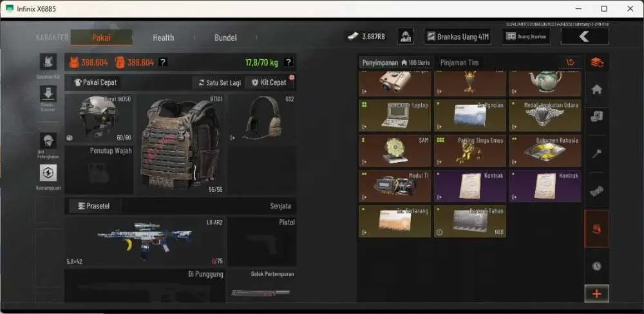Click the Infinix X6885 window app icon

tap(10, 8)
